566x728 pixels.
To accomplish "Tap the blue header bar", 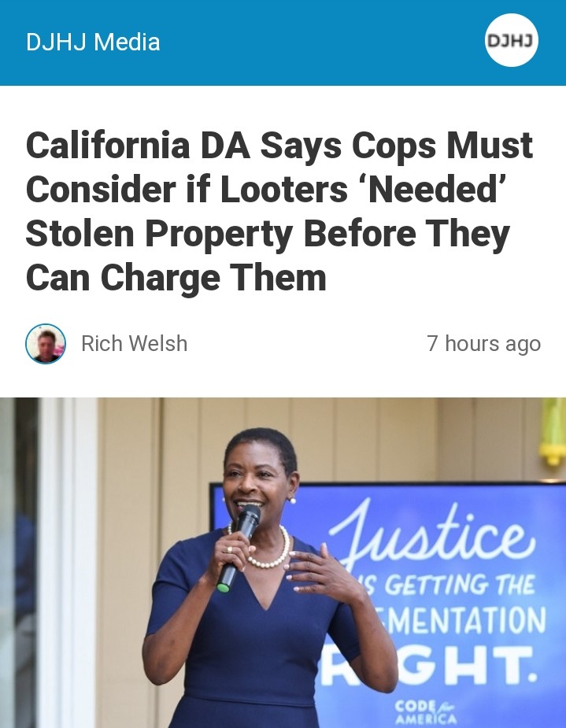I will click(x=283, y=42).
